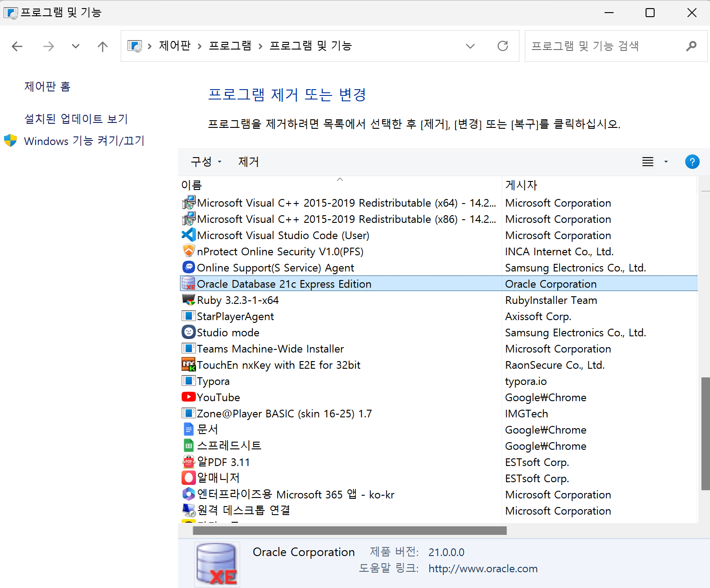Go back with the left arrow
The height and width of the screenshot is (588, 710).
[17, 46]
